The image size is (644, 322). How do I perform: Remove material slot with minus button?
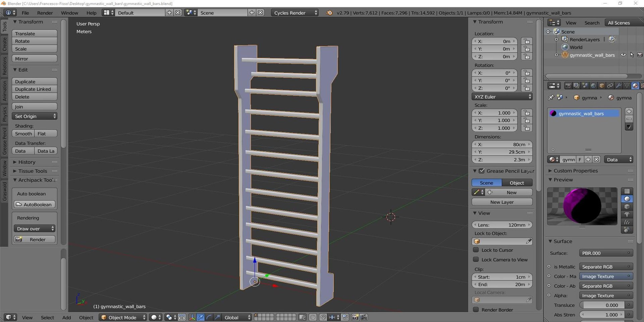[x=629, y=119]
